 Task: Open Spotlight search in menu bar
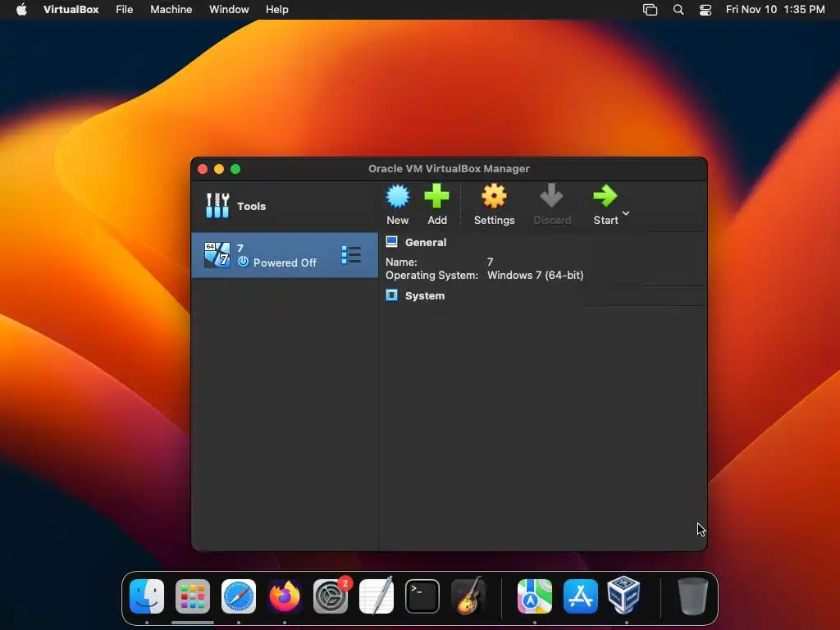678,10
